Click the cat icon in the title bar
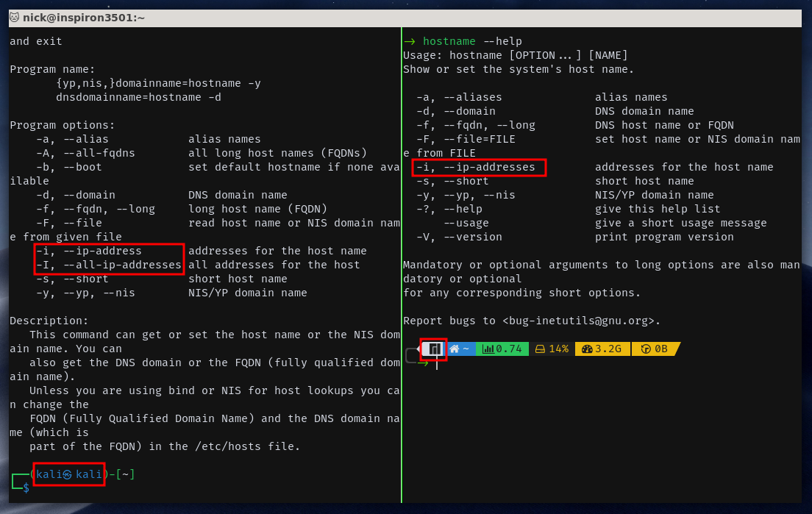Image resolution: width=812 pixels, height=514 pixels. pos(15,18)
